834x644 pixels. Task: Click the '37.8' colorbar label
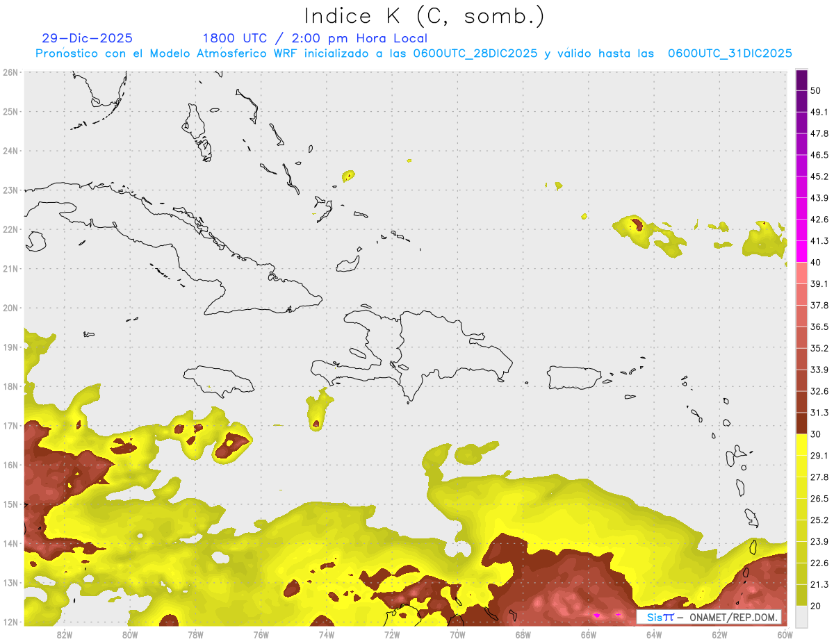819,305
